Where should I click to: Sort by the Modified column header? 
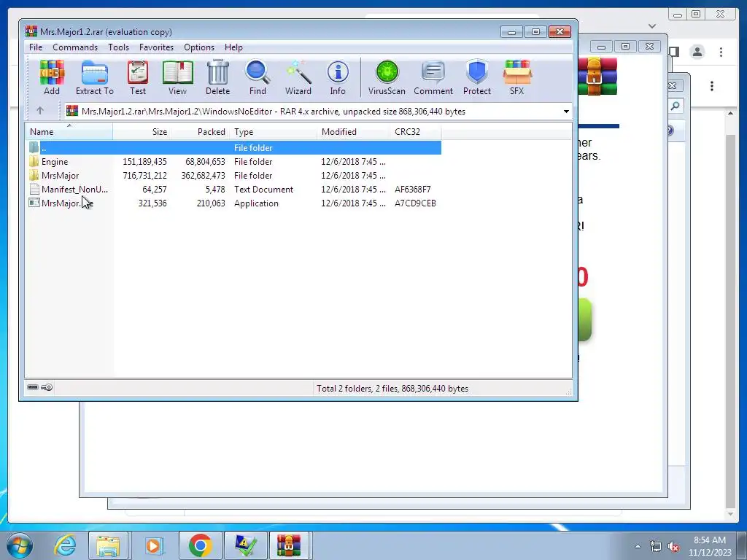(x=354, y=131)
